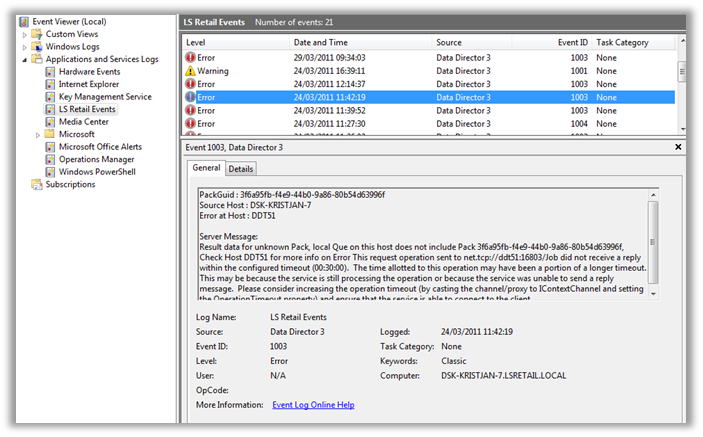Collapse Applications and Services Logs
The height and width of the screenshot is (437, 703).
click(26, 60)
